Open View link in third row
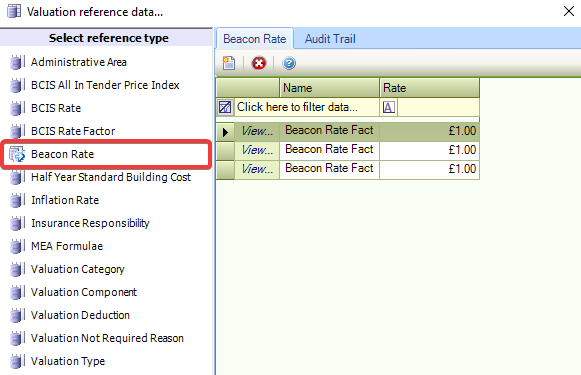This screenshot has width=581, height=375. [257, 169]
